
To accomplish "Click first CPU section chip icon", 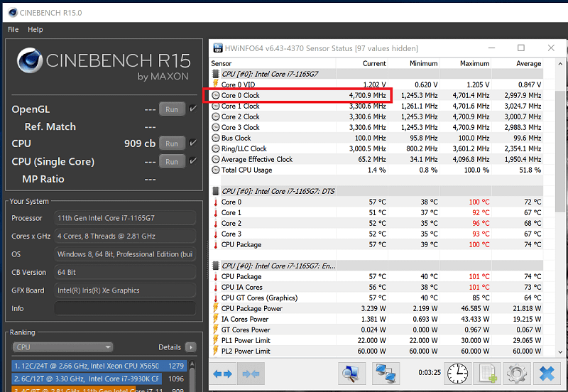I will pyautogui.click(x=216, y=74).
